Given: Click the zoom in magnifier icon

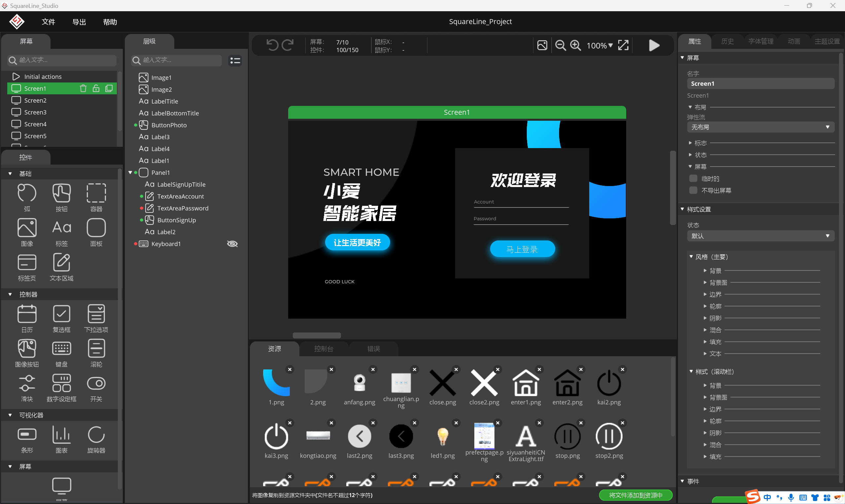Looking at the screenshot, I should tap(575, 45).
